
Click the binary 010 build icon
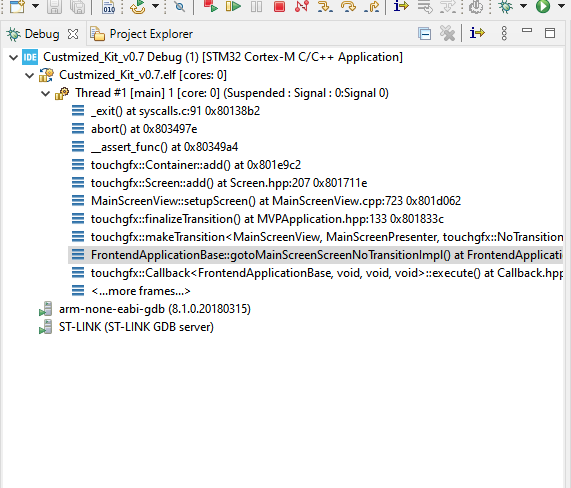pyautogui.click(x=109, y=6)
